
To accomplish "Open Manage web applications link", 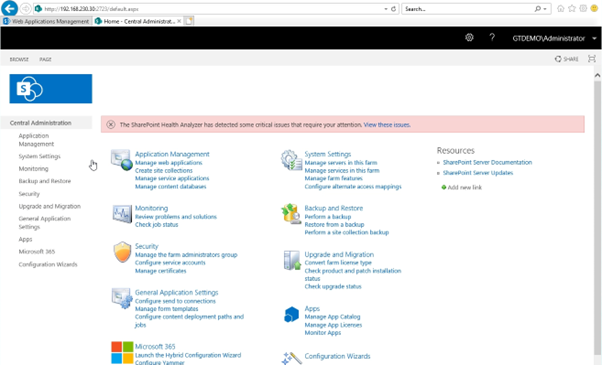I will pos(169,163).
